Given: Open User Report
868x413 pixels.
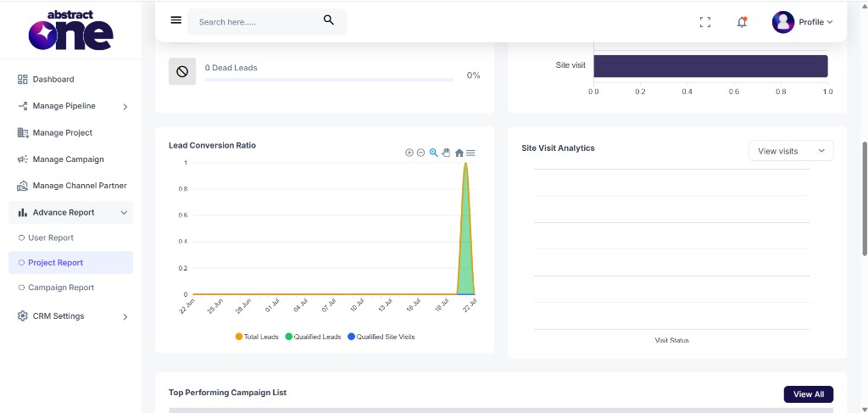Looking at the screenshot, I should pos(51,237).
